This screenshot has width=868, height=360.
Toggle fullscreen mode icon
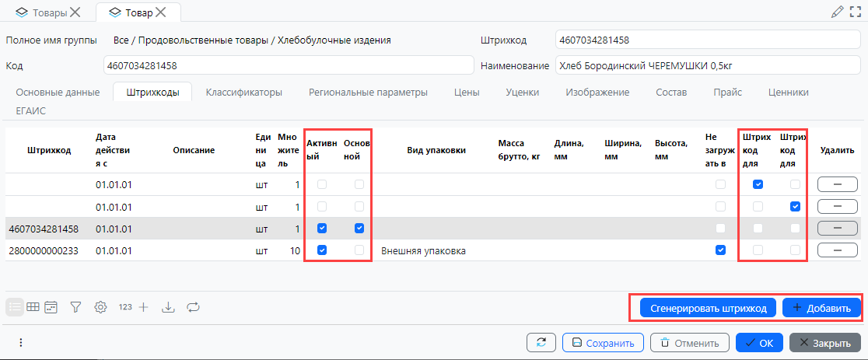pos(855,12)
